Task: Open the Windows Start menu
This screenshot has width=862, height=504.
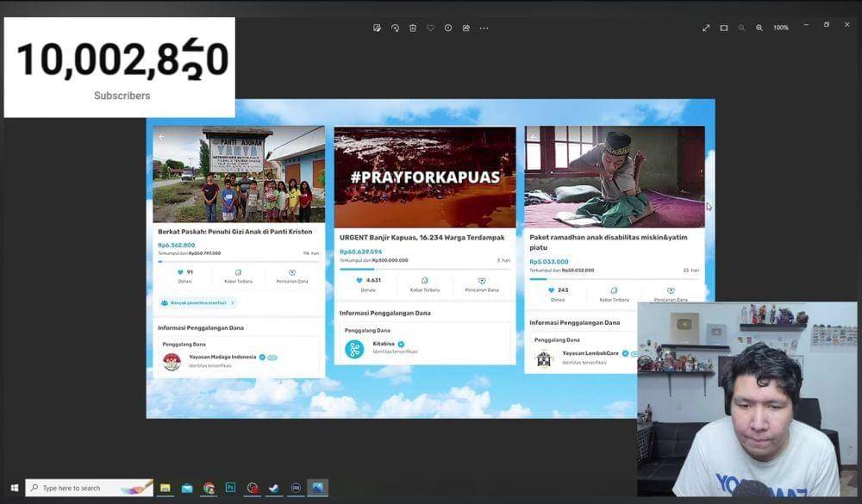Action: pos(14,488)
